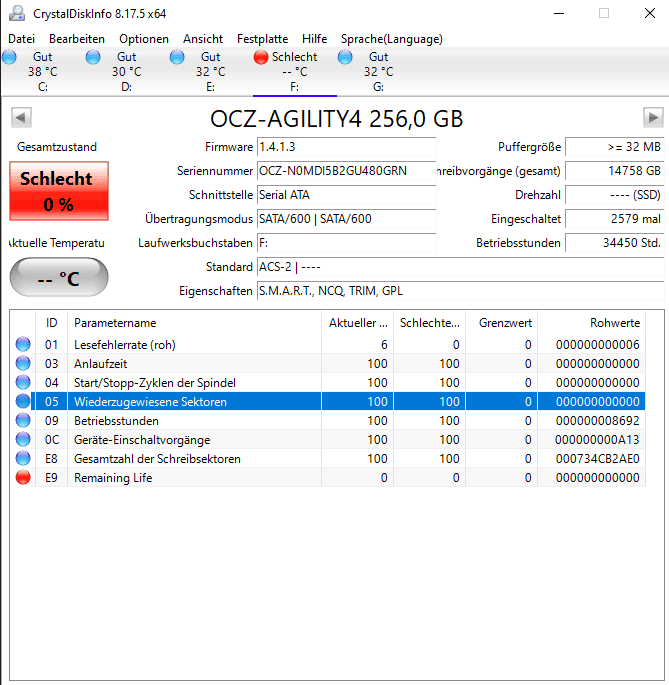
Task: Click the OCZ-AGILITY4 256,0 GB disk title
Action: point(336,118)
